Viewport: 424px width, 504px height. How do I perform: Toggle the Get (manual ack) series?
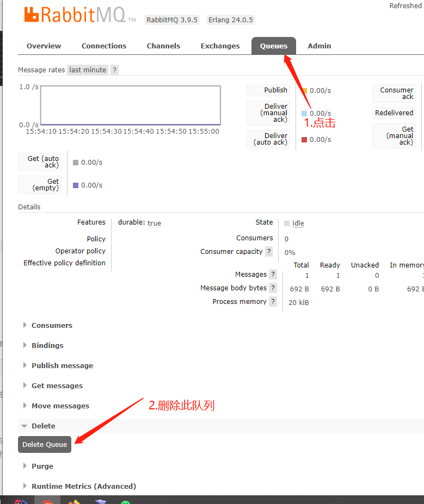394,135
